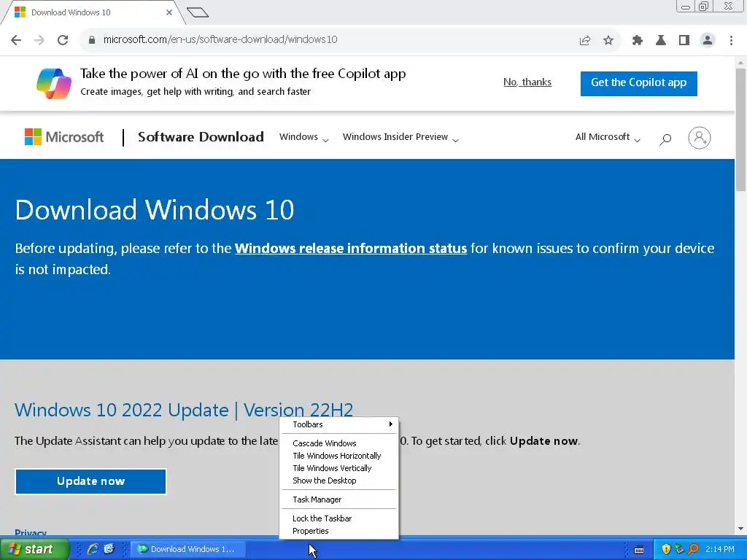Screen dimensions: 747x560
Task: Expand Windows Insider Preview dropdown
Action: [400, 137]
